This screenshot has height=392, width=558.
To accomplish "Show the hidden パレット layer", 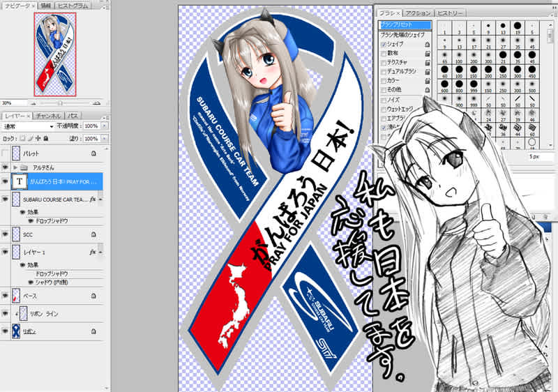I will pyautogui.click(x=5, y=153).
